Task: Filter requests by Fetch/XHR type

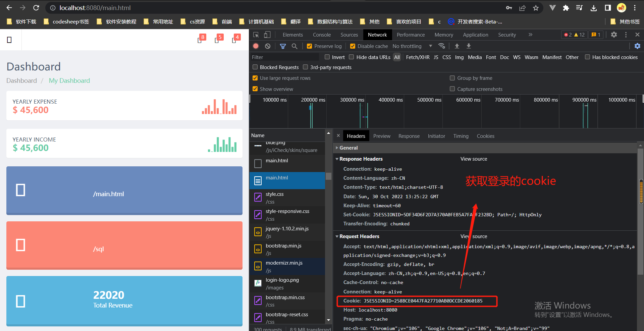Action: point(418,57)
